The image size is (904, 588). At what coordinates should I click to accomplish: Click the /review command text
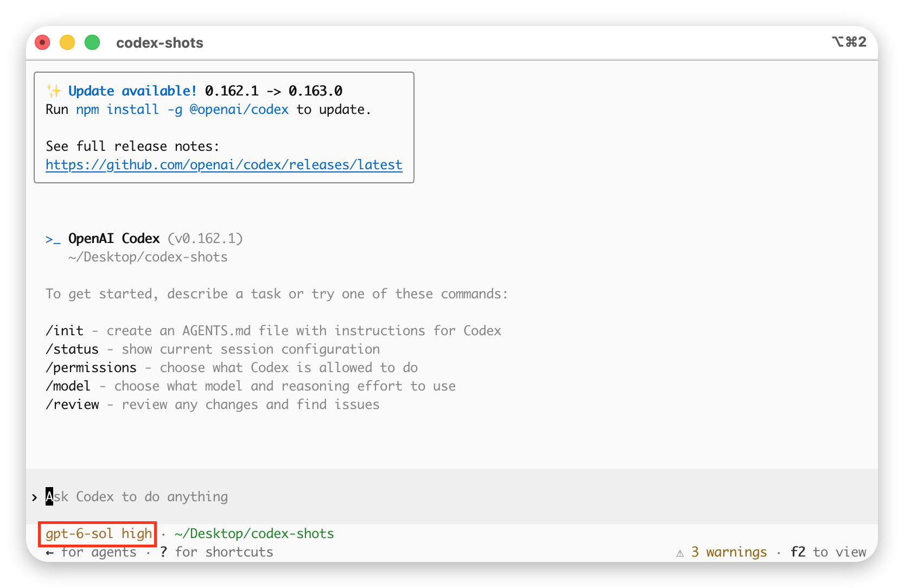point(72,405)
